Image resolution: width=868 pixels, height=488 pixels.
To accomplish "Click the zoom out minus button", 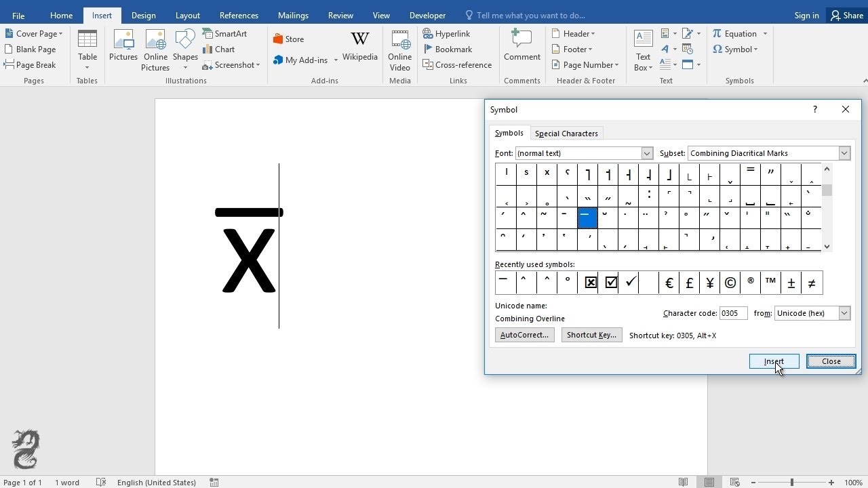I will (x=752, y=482).
